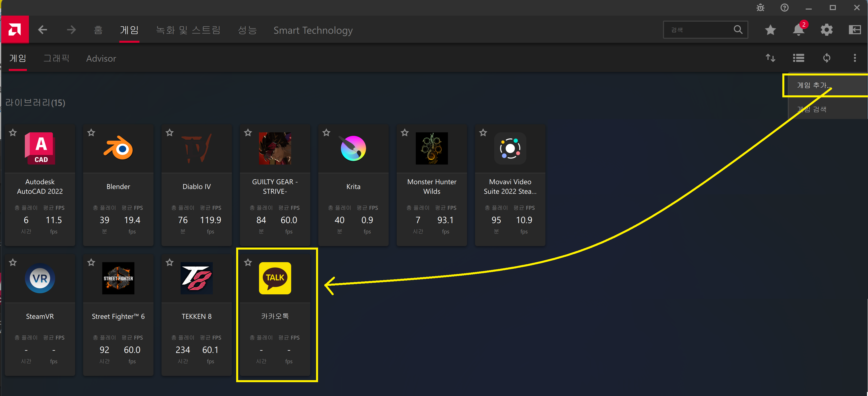Toggle the sidebar panel icon

click(854, 30)
